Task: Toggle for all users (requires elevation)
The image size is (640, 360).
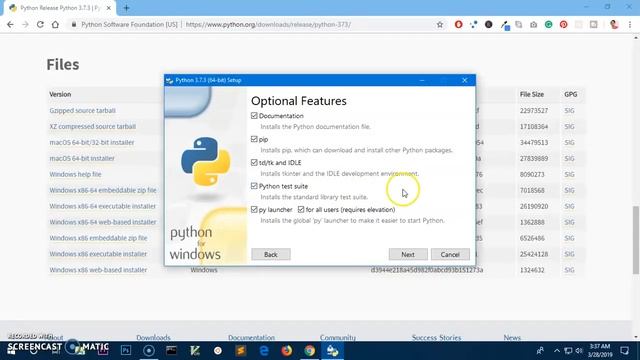Action: [x=301, y=209]
